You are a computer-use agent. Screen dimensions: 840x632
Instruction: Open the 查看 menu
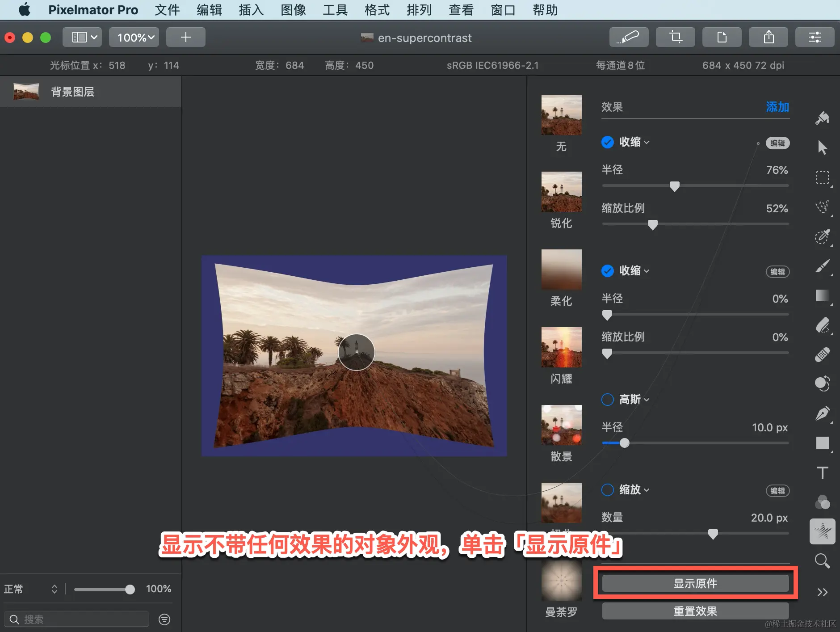pyautogui.click(x=461, y=10)
